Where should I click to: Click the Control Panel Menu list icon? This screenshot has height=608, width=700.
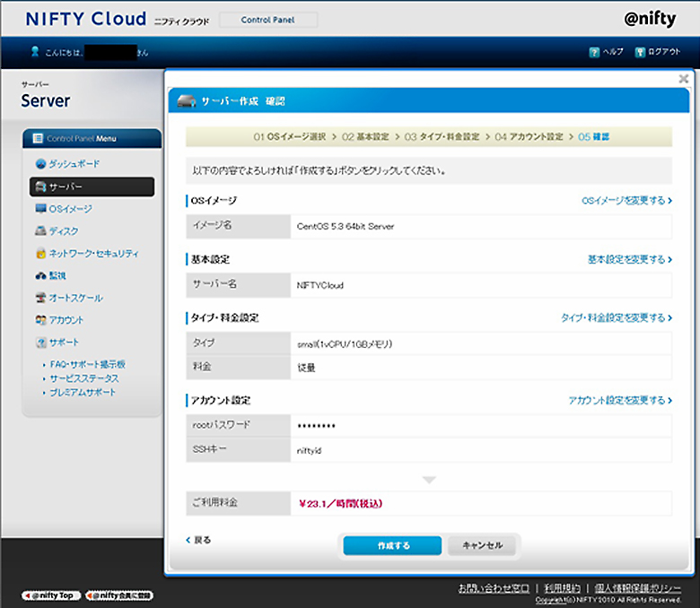pos(38,138)
